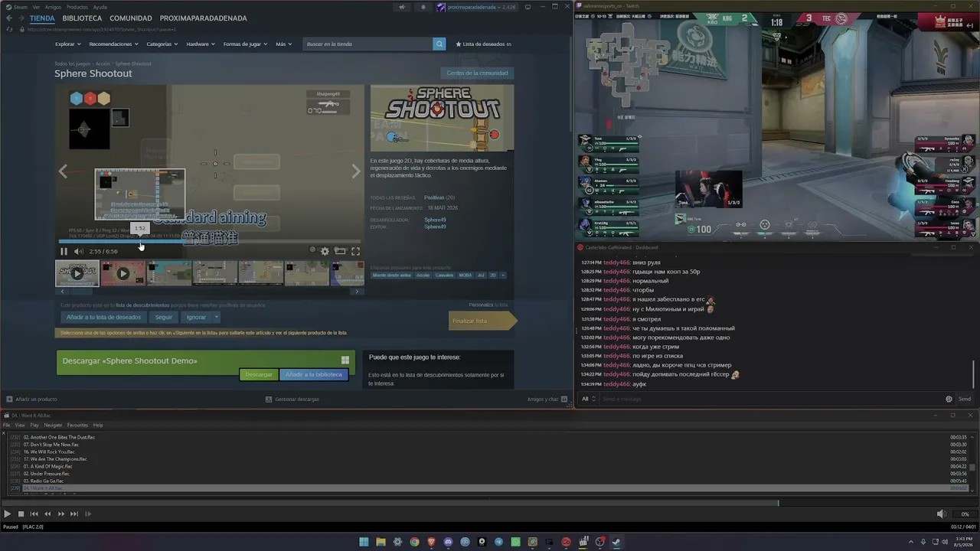The image size is (980, 551).
Task: Fast-forward the track in music player
Action: click(61, 514)
